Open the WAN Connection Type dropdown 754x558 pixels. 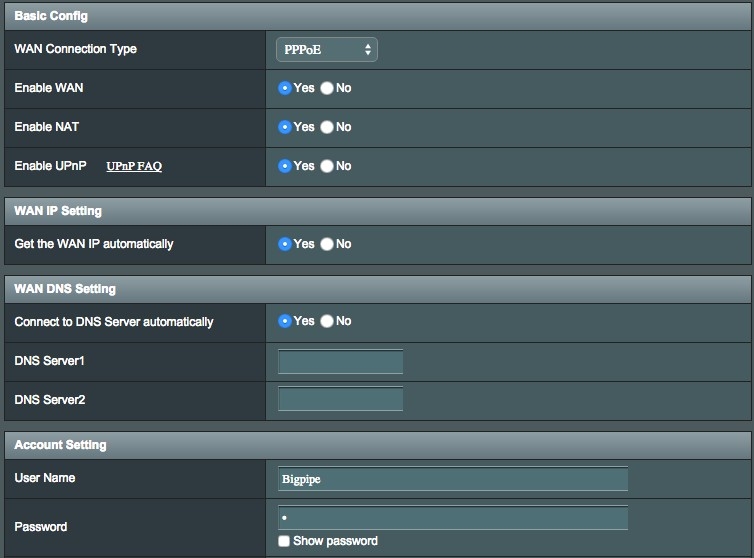point(326,49)
